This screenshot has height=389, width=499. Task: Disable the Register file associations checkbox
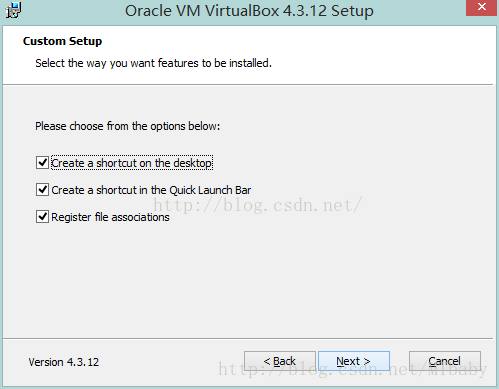[x=42, y=217]
